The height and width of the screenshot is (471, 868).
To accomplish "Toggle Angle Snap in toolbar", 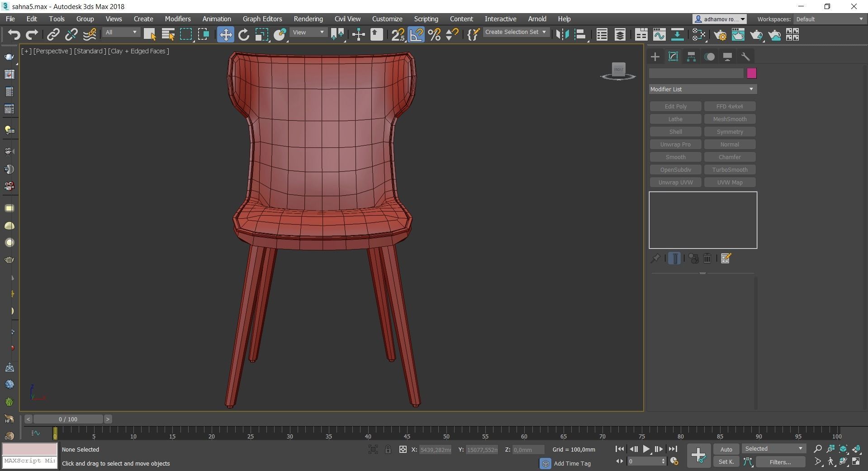I will (416, 34).
